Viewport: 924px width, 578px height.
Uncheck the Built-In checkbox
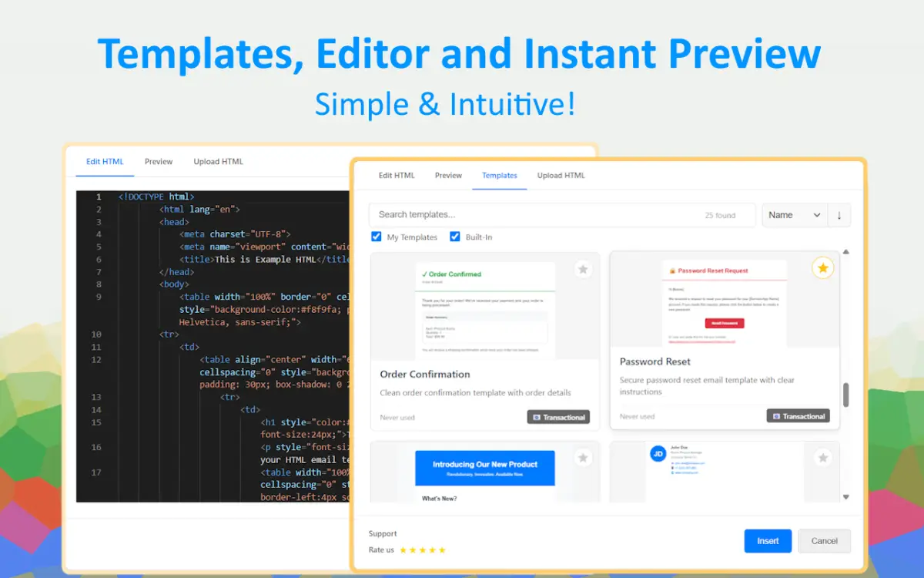coord(455,237)
